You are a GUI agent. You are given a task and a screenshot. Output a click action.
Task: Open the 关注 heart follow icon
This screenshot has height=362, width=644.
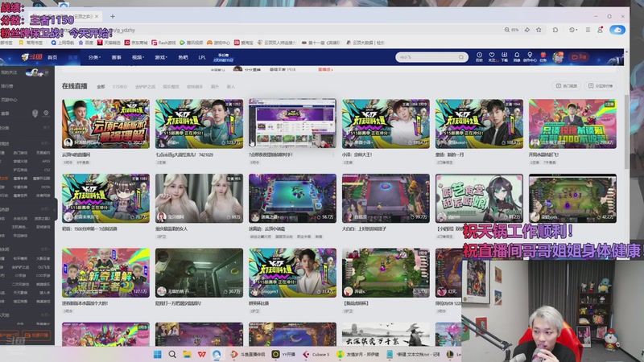point(492,56)
